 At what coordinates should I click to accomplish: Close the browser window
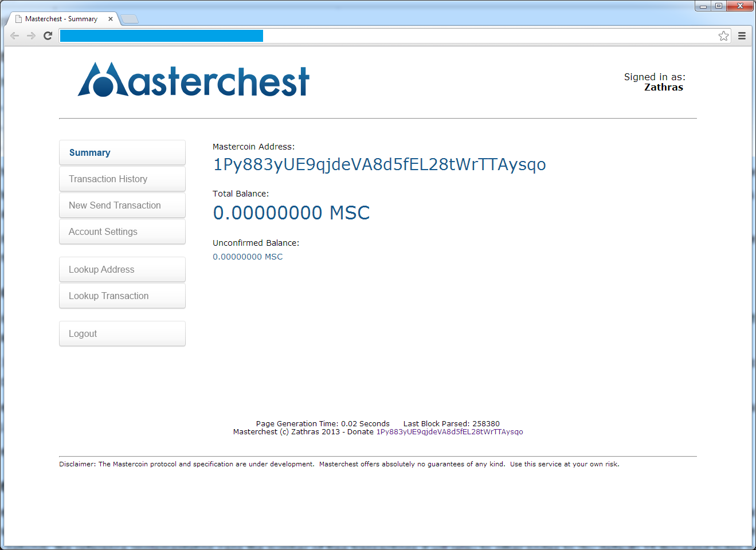[x=740, y=6]
